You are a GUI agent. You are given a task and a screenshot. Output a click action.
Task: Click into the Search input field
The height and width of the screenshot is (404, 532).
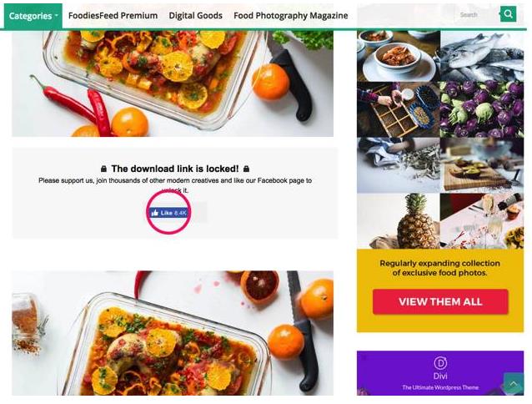point(477,14)
